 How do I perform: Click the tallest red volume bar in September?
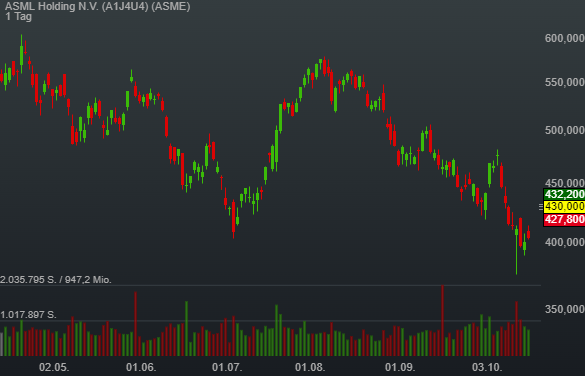[442, 320]
